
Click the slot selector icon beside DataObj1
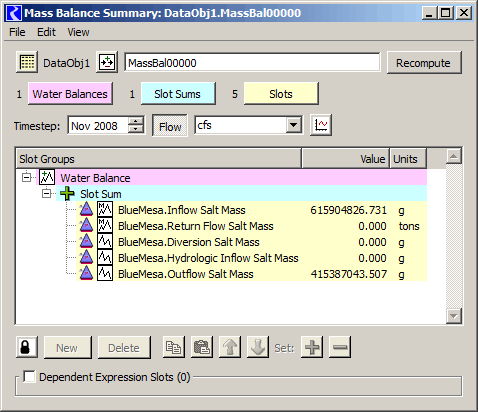[x=107, y=62]
